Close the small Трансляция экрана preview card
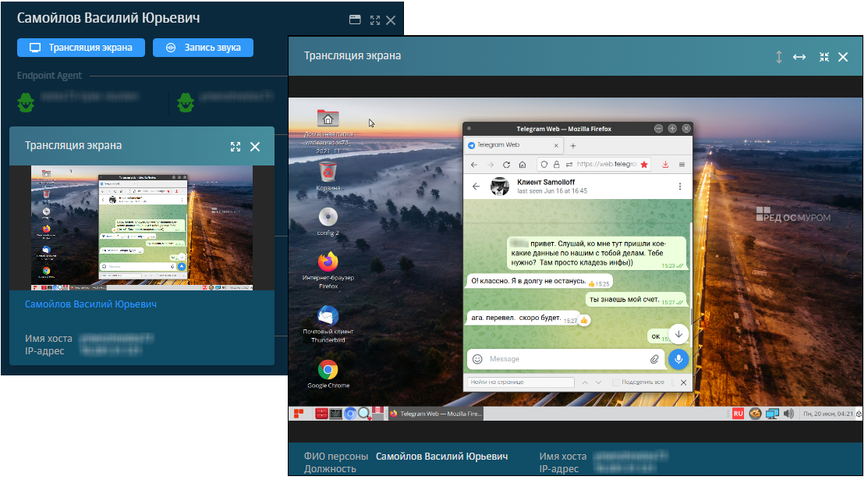This screenshot has height=480, width=868. (255, 147)
